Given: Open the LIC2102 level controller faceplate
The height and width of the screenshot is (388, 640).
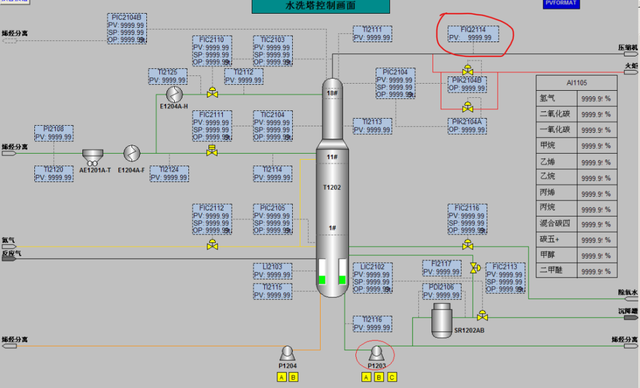Looking at the screenshot, I should click(373, 278).
